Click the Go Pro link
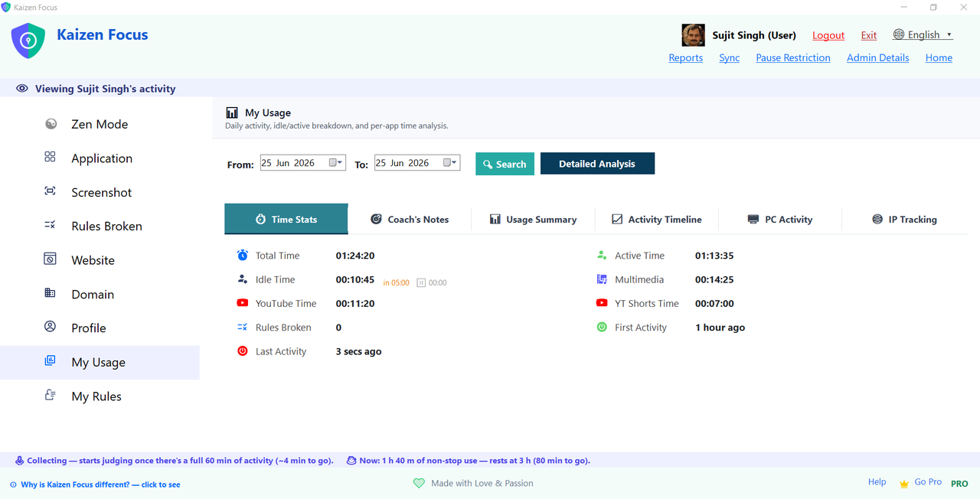 click(928, 482)
